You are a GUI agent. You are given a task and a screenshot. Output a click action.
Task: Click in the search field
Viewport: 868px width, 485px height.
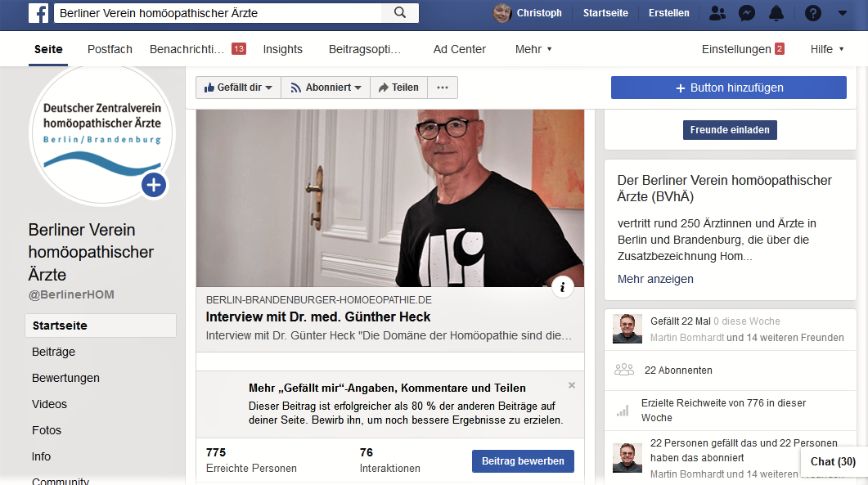pyautogui.click(x=218, y=13)
